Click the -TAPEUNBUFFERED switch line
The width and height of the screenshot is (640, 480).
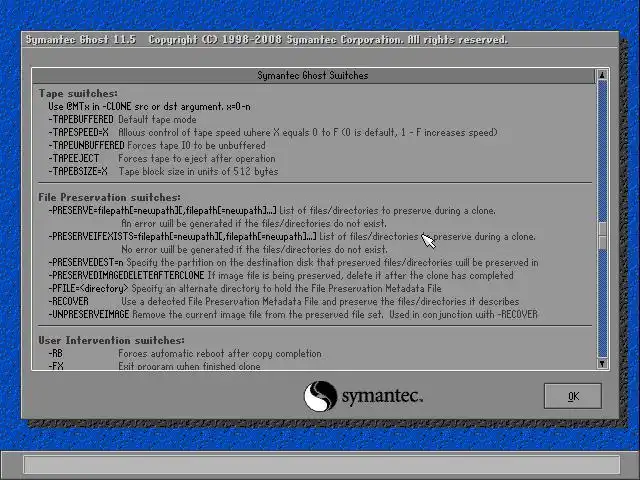click(157, 146)
